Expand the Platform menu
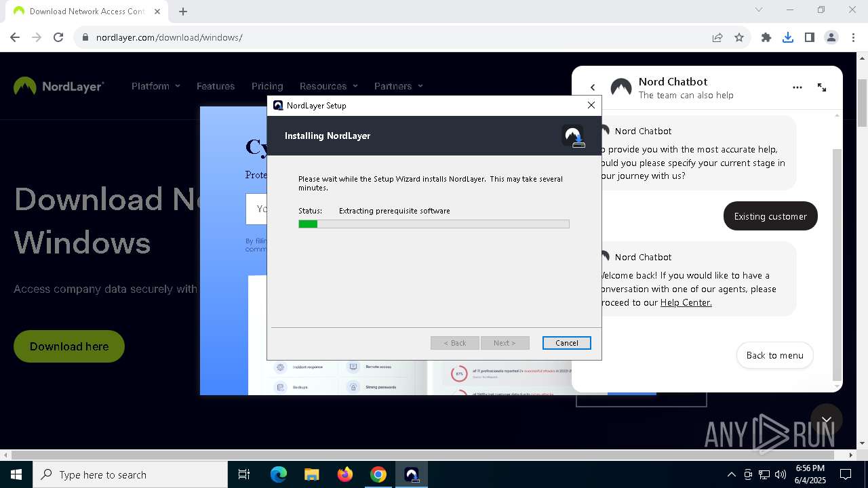868x488 pixels. click(156, 86)
